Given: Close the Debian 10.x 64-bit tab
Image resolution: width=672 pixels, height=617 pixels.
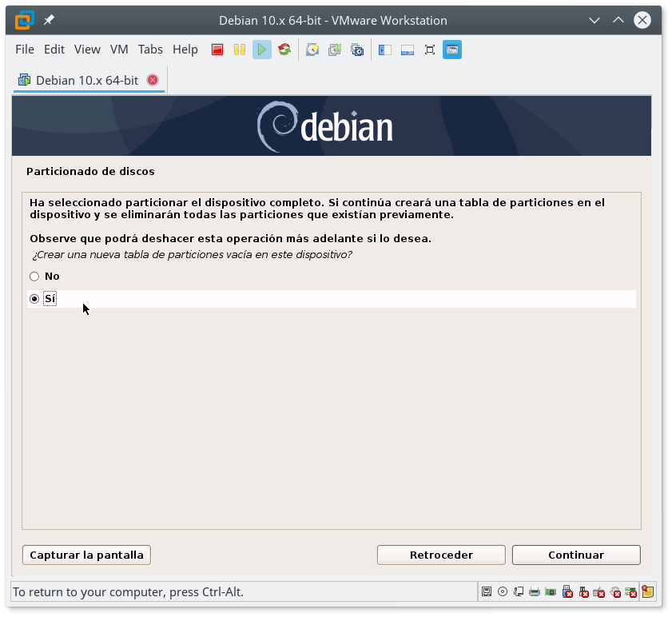Looking at the screenshot, I should (x=153, y=80).
